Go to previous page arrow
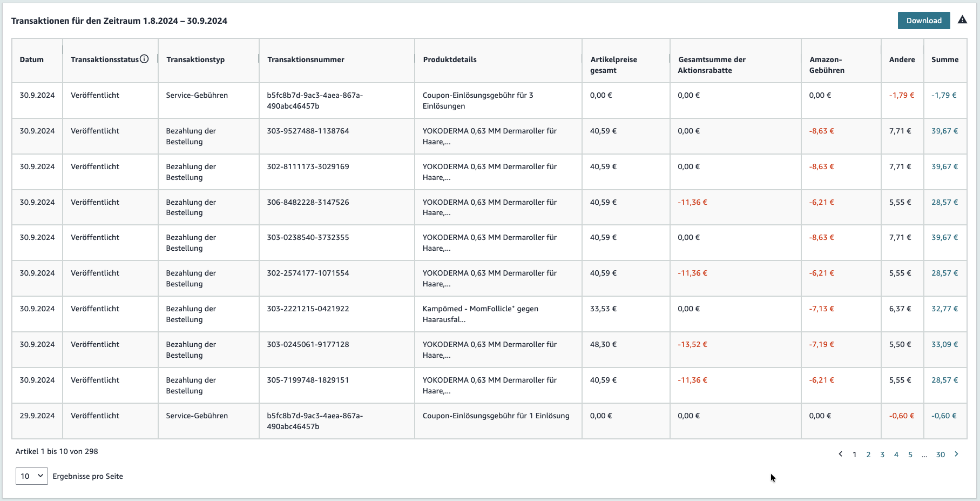The width and height of the screenshot is (980, 501). click(840, 454)
